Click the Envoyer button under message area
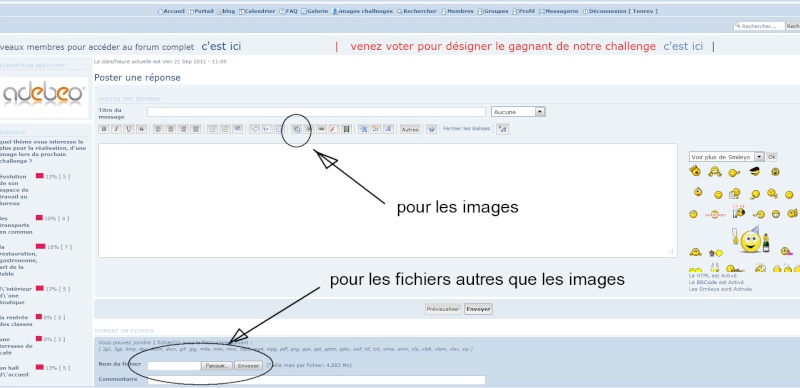The width and height of the screenshot is (800, 388). [x=478, y=309]
